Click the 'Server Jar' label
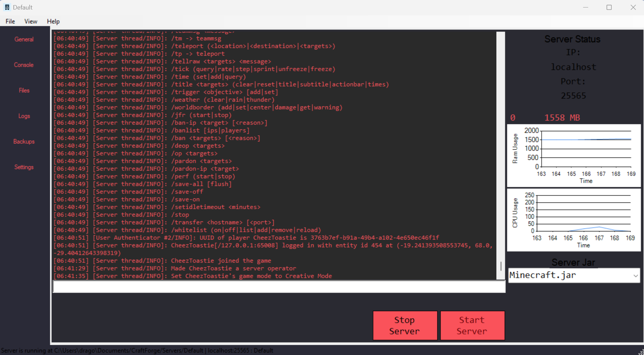The image size is (644, 355). [573, 262]
